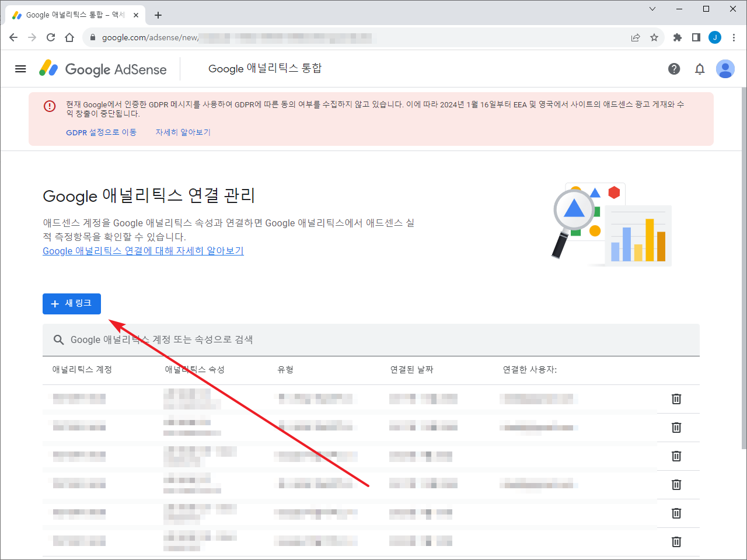The image size is (747, 560).
Task: Click the 유형 column header
Action: 285,370
